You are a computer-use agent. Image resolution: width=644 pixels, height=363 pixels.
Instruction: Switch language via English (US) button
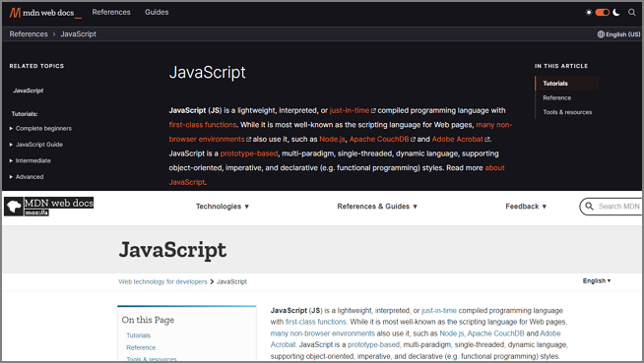coord(618,34)
